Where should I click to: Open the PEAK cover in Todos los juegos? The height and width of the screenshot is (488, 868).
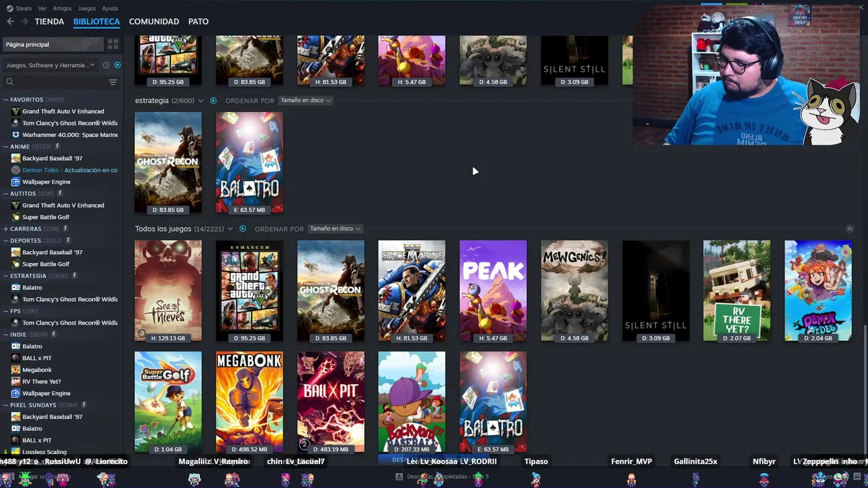[x=493, y=291]
